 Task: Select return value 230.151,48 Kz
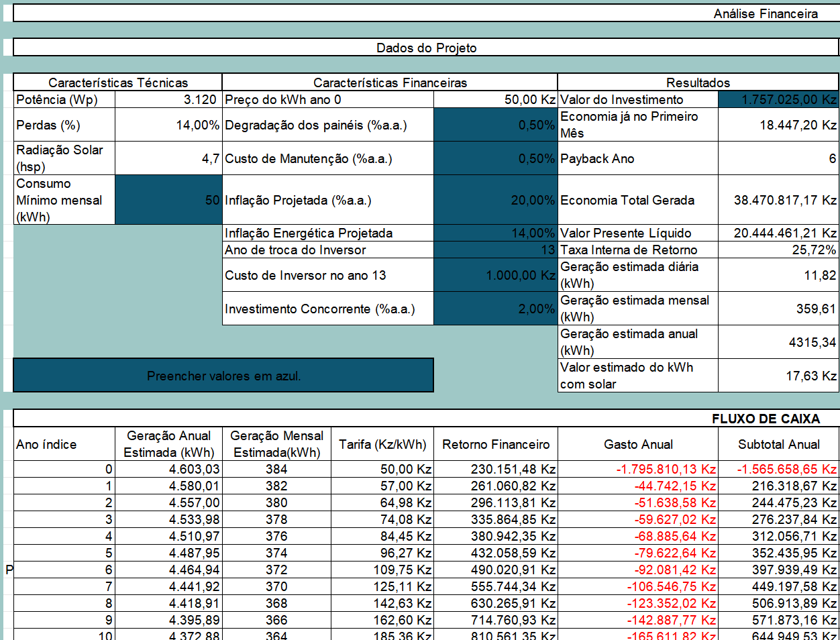click(x=496, y=469)
